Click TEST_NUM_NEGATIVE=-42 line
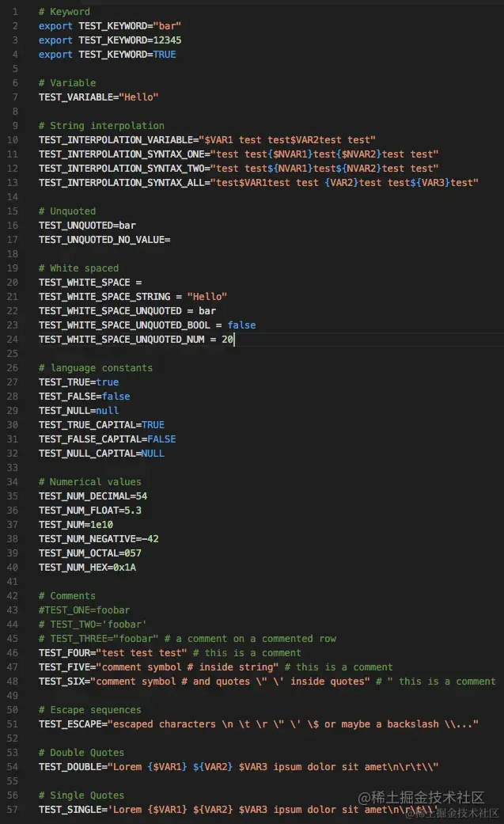504x824 pixels. pyautogui.click(x=99, y=539)
